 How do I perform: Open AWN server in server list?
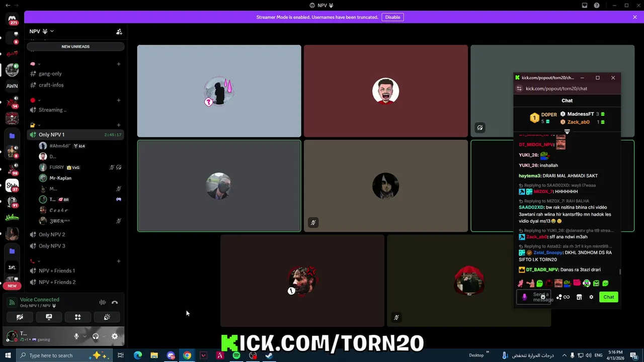click(12, 86)
